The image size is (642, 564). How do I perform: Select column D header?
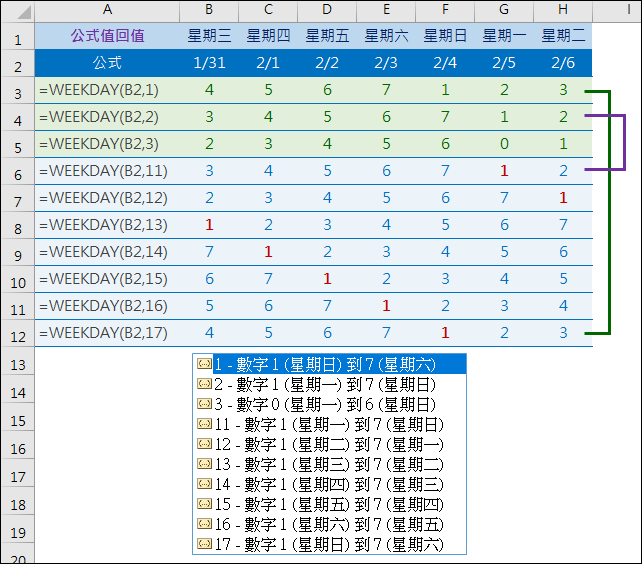(x=327, y=10)
